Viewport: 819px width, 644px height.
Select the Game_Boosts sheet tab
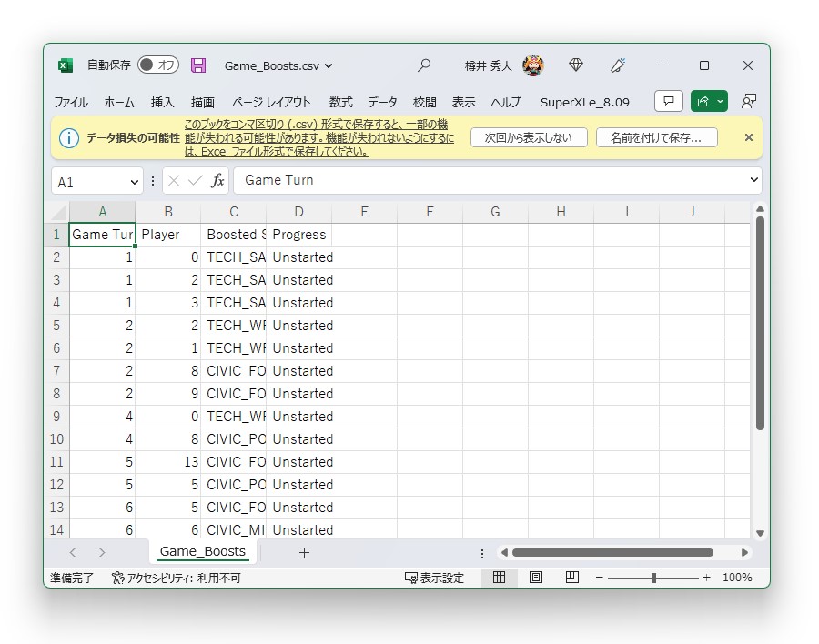coord(202,551)
